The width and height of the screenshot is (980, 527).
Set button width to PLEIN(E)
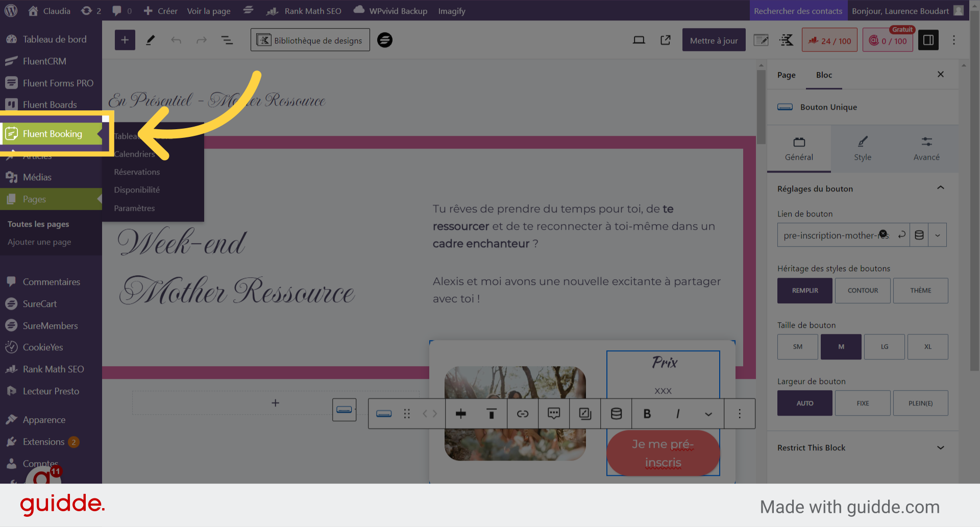click(921, 403)
